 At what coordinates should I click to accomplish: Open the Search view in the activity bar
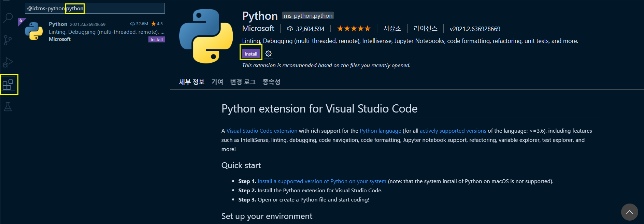point(8,18)
